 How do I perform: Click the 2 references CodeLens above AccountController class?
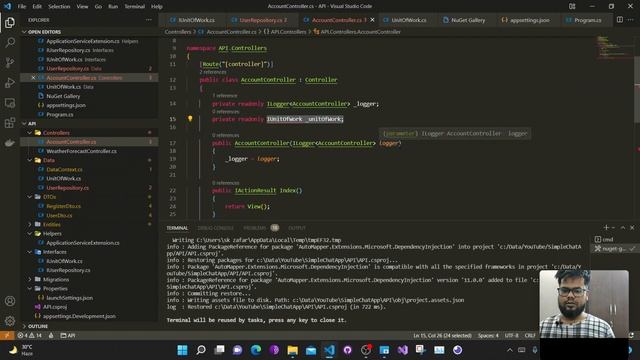coord(213,72)
